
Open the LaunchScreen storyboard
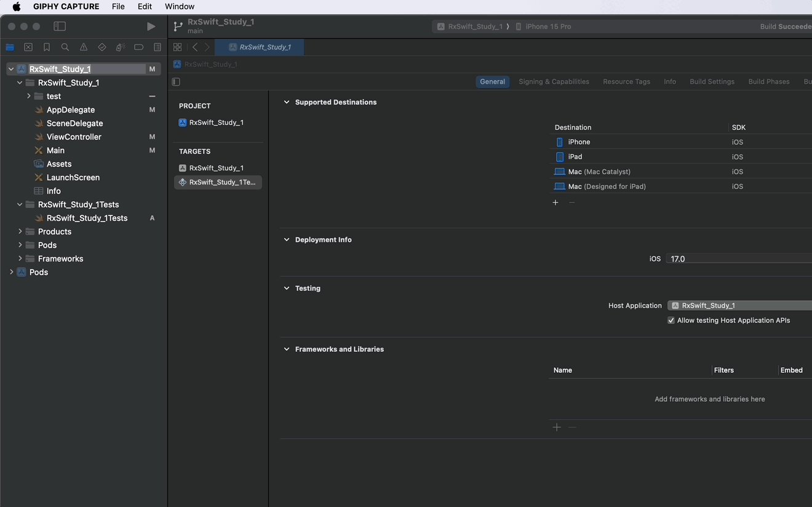click(x=73, y=177)
